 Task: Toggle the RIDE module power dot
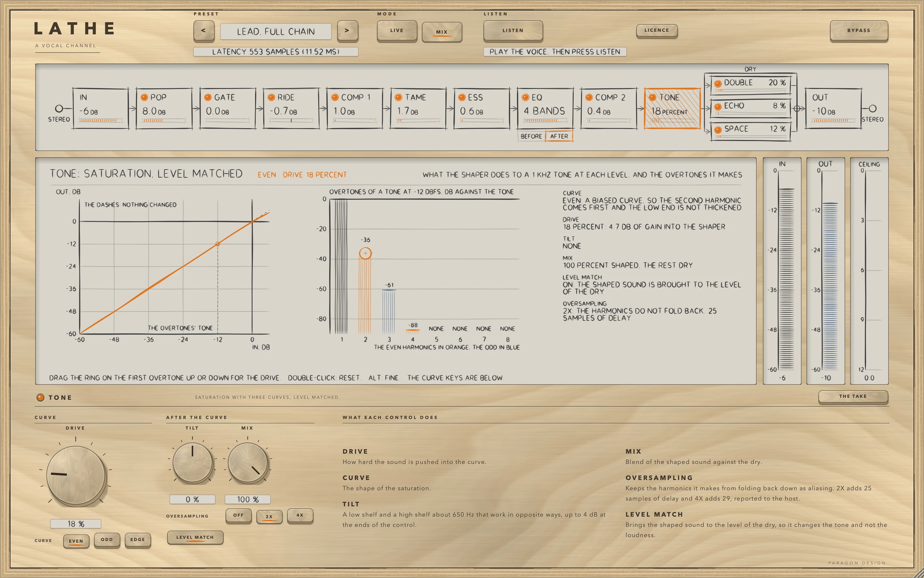(x=271, y=98)
